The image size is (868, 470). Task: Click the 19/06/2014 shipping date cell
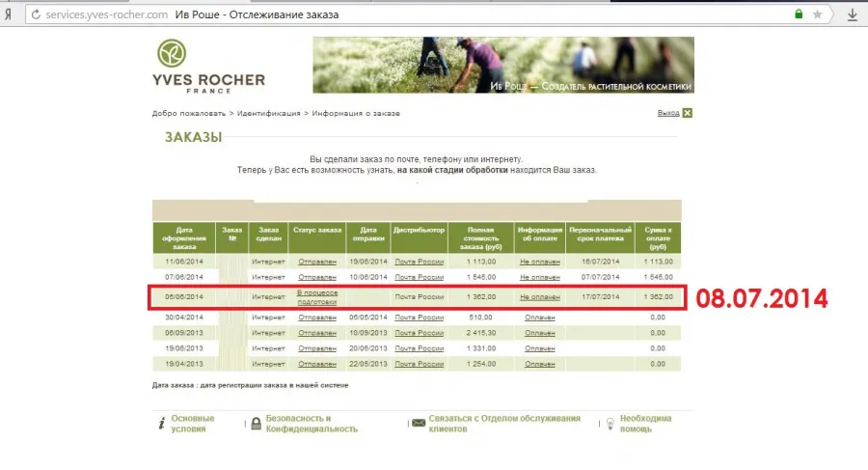(x=368, y=262)
